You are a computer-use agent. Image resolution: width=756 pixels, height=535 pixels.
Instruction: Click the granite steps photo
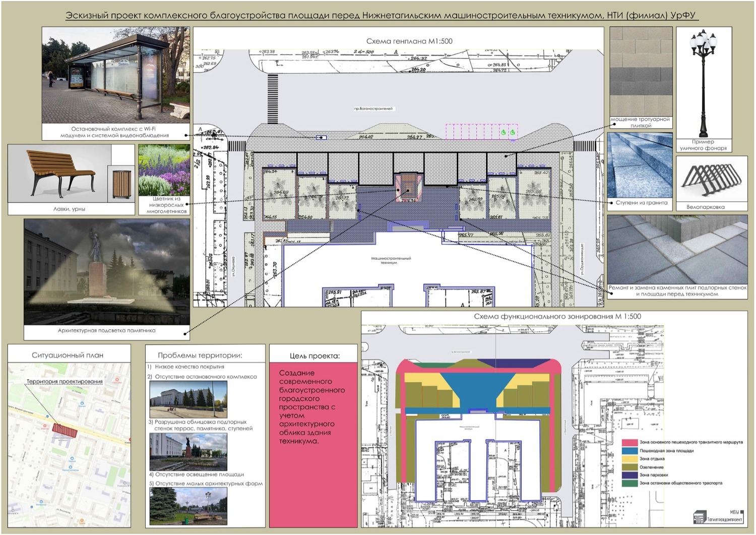640,165
